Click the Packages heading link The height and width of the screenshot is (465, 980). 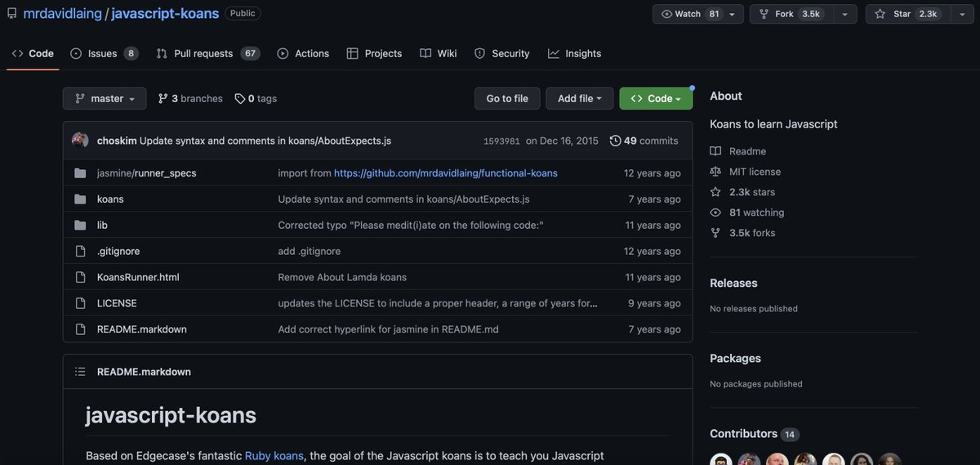(735, 358)
